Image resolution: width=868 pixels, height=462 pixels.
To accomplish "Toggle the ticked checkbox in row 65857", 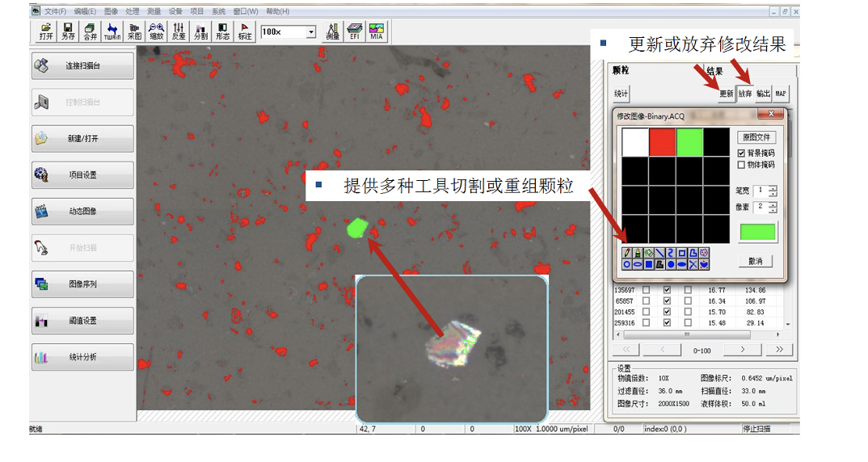I will point(667,301).
